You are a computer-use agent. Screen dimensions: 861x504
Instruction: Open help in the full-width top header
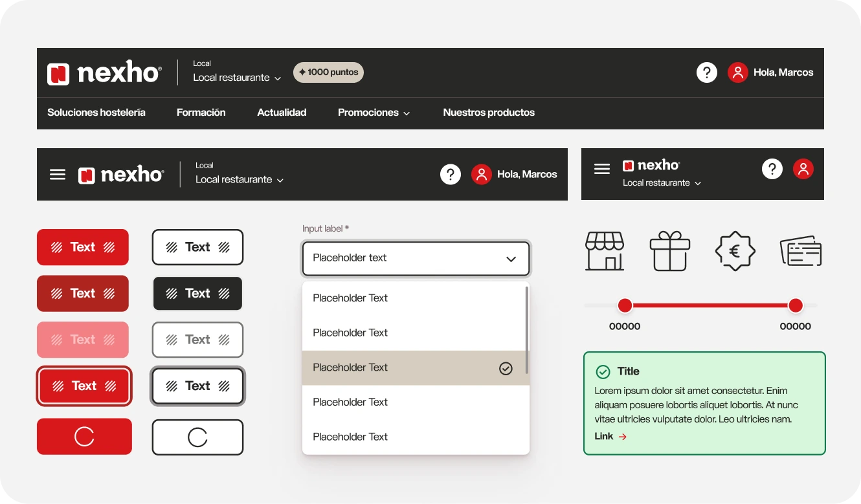[707, 72]
